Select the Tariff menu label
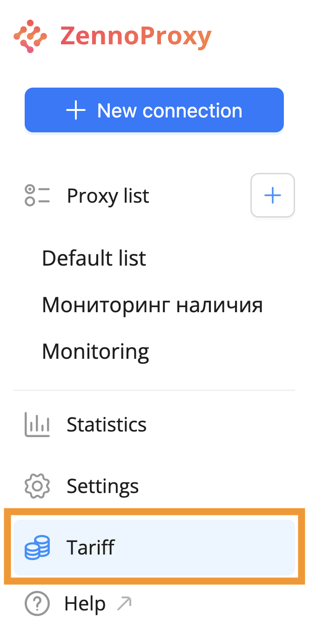This screenshot has width=309, height=644. [x=91, y=548]
